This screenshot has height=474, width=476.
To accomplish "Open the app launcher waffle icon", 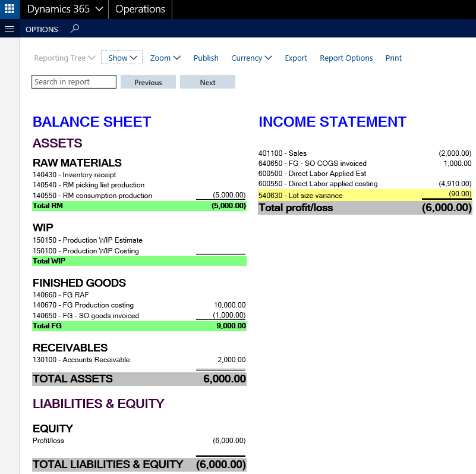I will pyautogui.click(x=10, y=10).
